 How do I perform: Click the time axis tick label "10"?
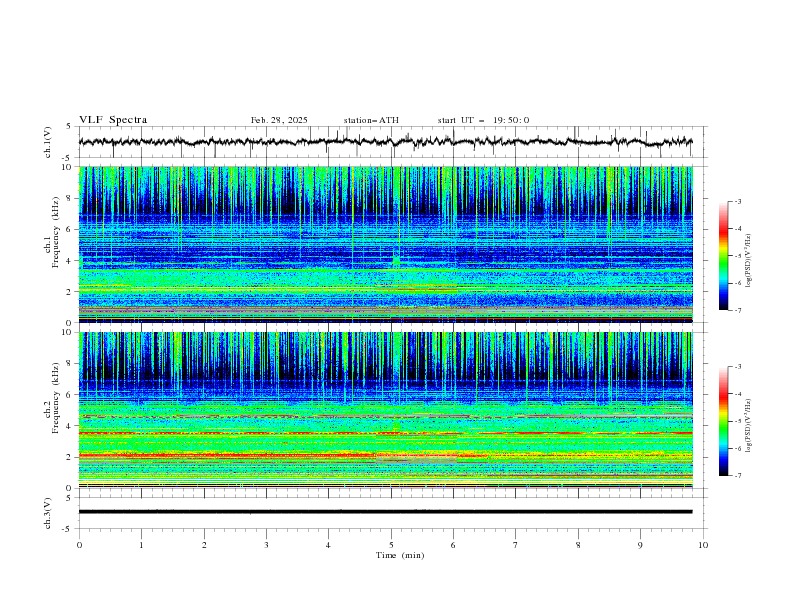pyautogui.click(x=703, y=545)
